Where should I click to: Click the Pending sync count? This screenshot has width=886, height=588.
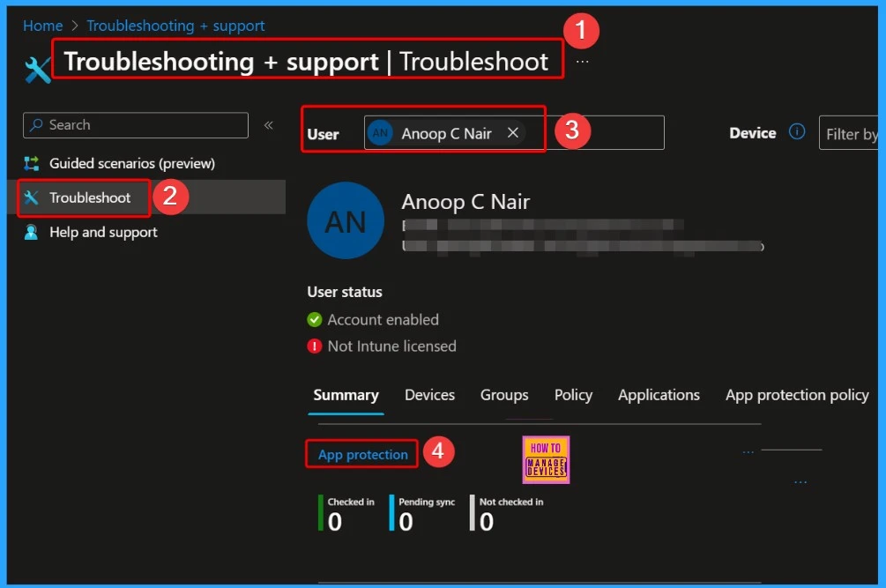pos(406,521)
